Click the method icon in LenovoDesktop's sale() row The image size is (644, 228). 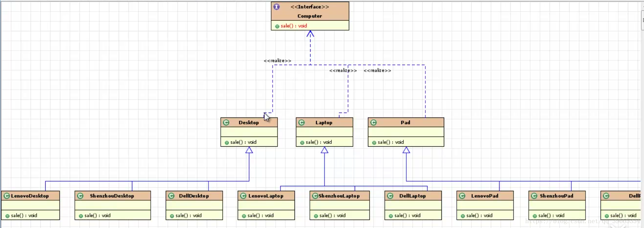(x=7, y=216)
